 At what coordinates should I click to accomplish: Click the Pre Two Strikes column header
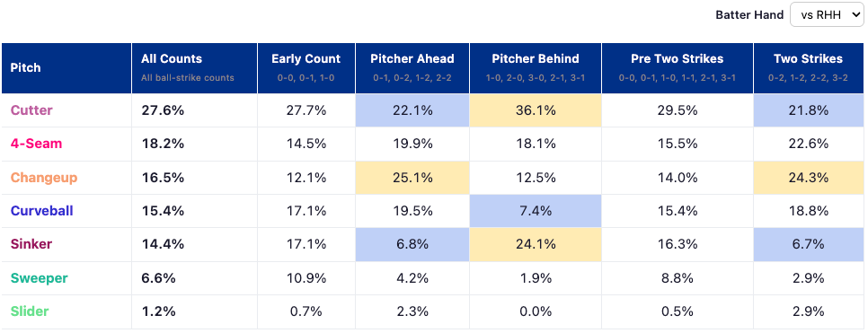(x=678, y=68)
